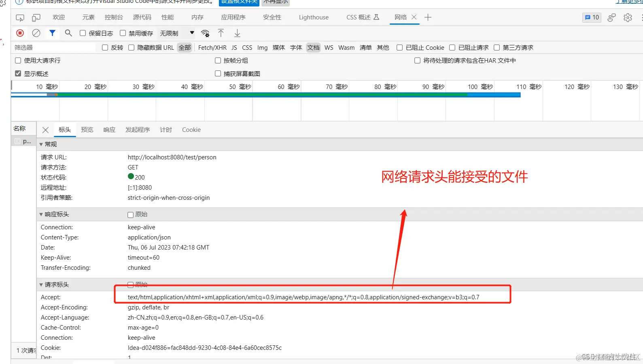The height and width of the screenshot is (364, 643).
Task: Click the request URL localhost:8080/test/person
Action: pyautogui.click(x=172, y=157)
